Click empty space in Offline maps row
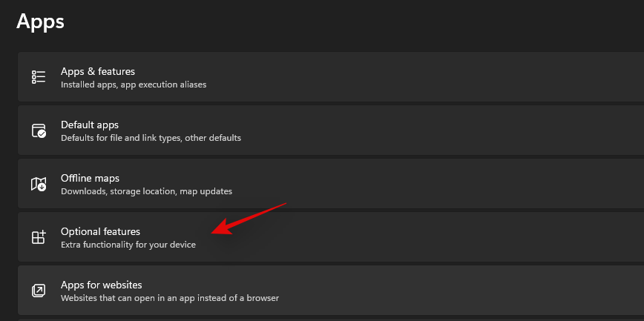 click(x=445, y=184)
